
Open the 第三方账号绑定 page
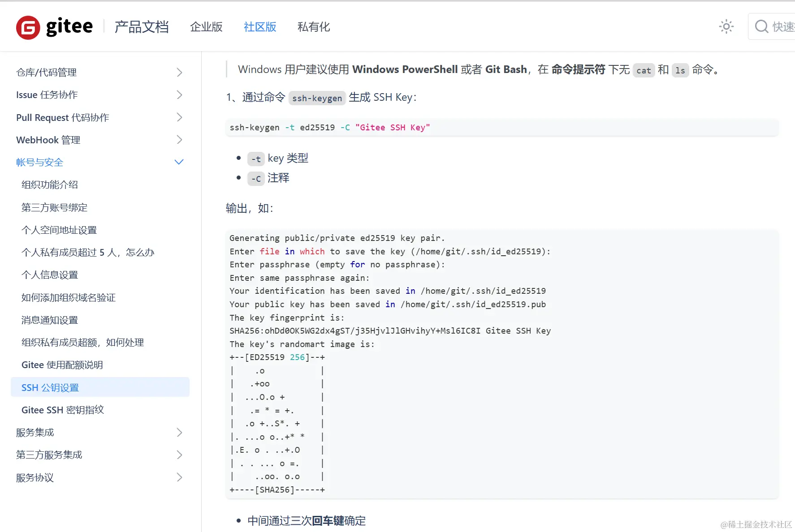tap(54, 208)
